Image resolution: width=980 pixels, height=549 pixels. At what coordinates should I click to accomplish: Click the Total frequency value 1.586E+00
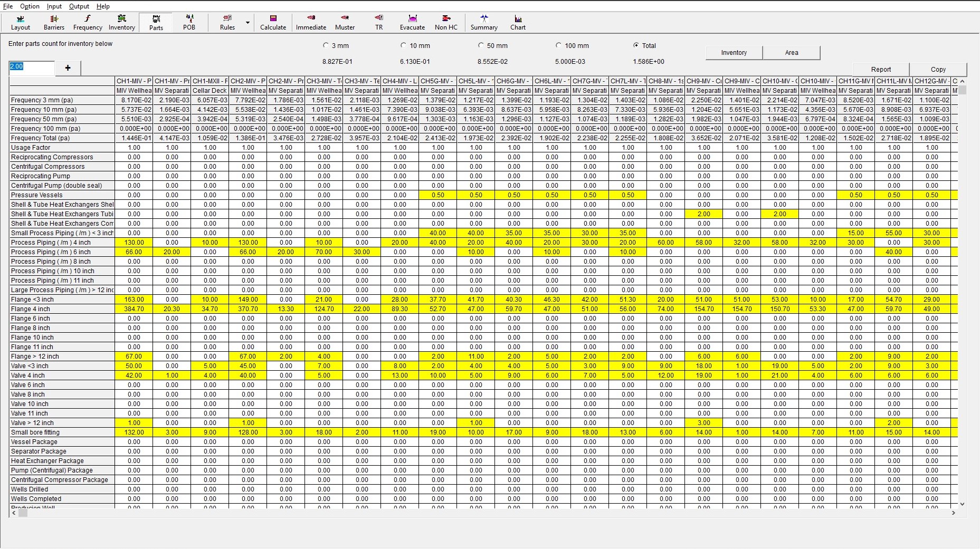648,62
